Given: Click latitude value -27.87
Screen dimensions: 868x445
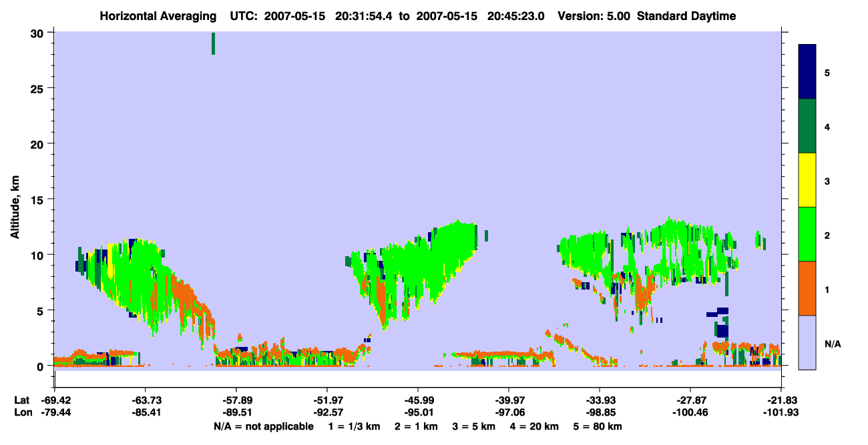Looking at the screenshot, I should coord(690,400).
